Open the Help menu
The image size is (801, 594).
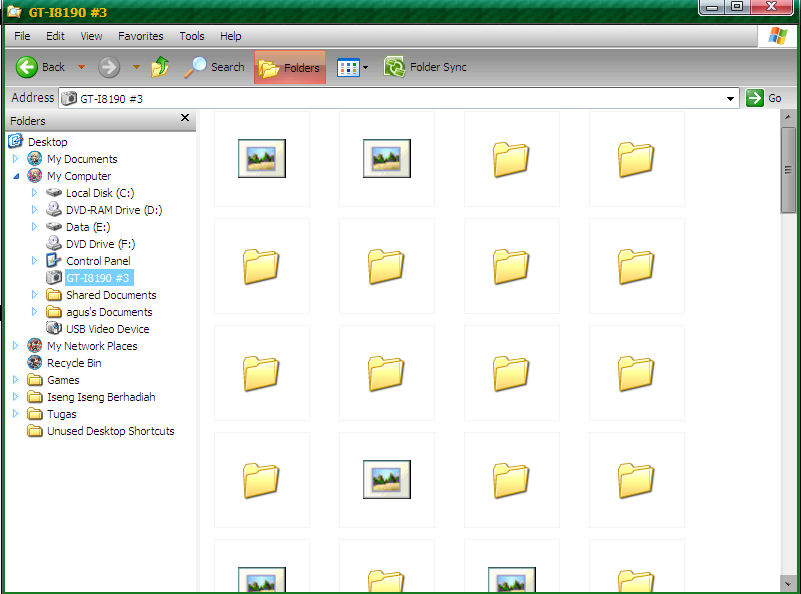pyautogui.click(x=230, y=36)
